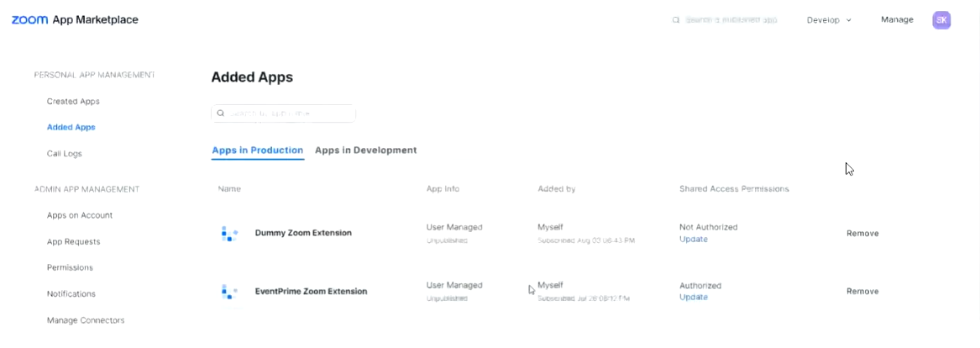Open the SK user avatar menu

(941, 19)
